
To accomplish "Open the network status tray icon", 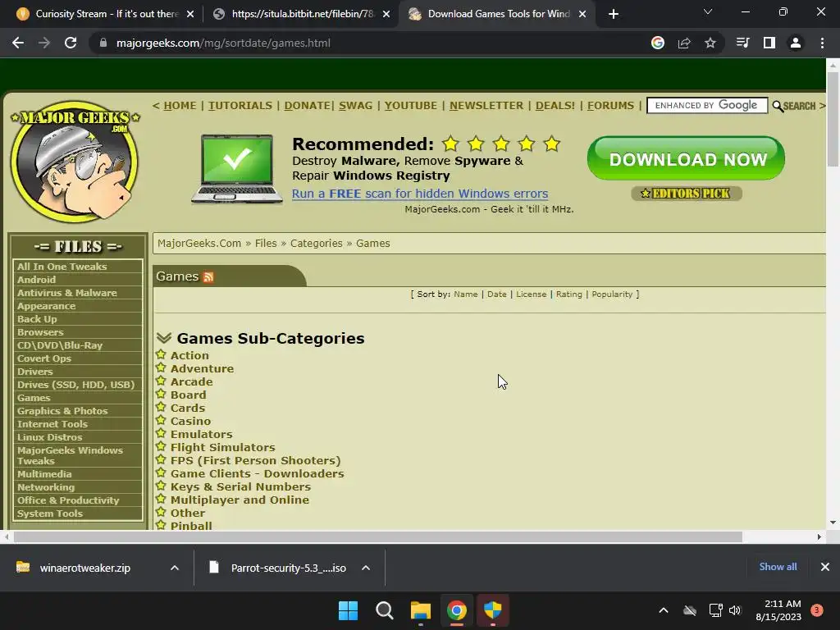I will point(715,610).
